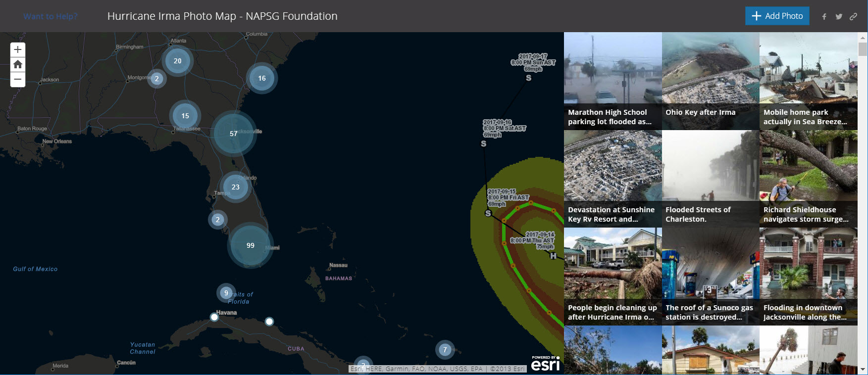Open the Ohio Key after Irma photo
The width and height of the screenshot is (868, 375).
(x=711, y=81)
